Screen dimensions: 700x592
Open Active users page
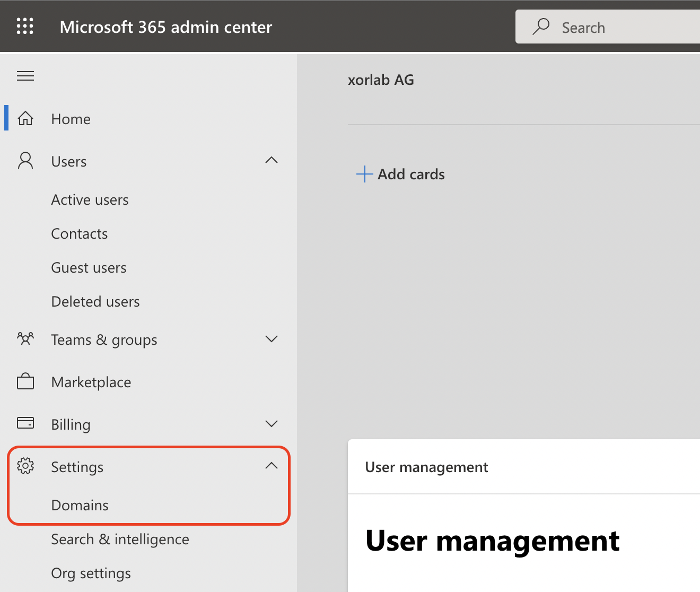[90, 200]
